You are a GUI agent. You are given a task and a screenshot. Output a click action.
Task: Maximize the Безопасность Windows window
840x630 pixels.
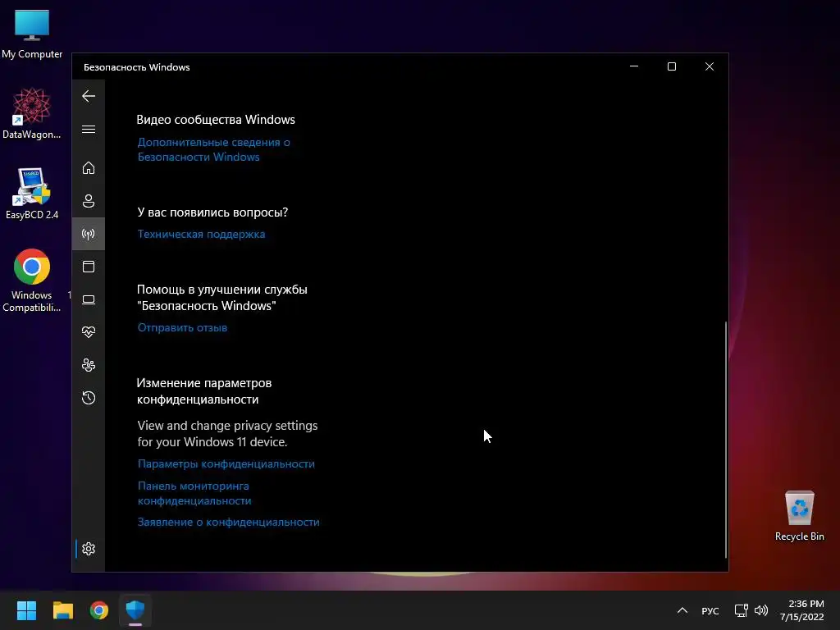tap(672, 66)
